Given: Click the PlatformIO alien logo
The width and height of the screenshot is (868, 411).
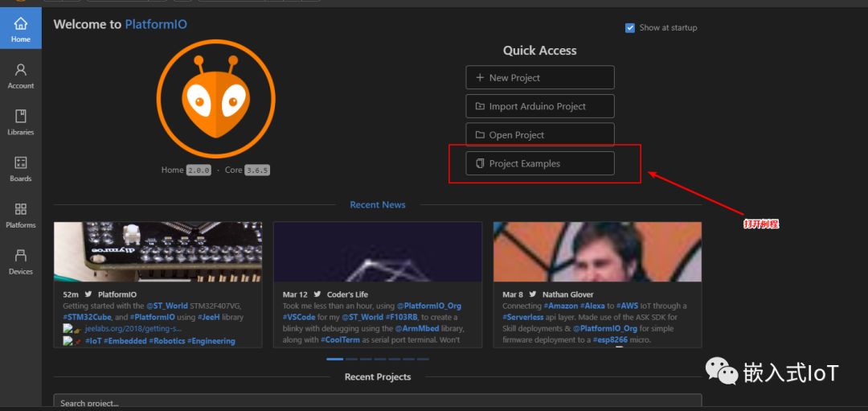Looking at the screenshot, I should pos(215,98).
